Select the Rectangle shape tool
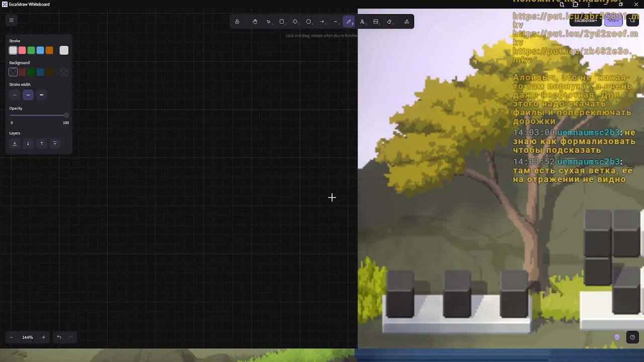Screen dimensions: 644x362 point(282,22)
